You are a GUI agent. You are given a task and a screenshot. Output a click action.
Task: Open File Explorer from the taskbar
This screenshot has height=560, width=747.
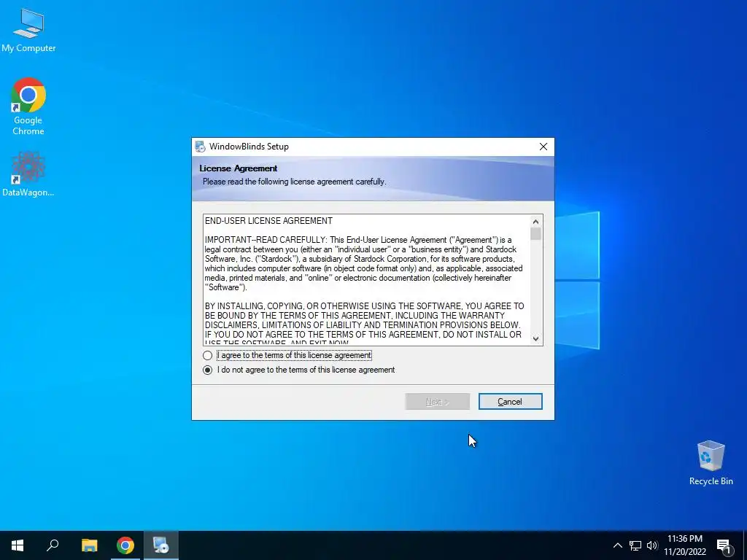(x=89, y=545)
